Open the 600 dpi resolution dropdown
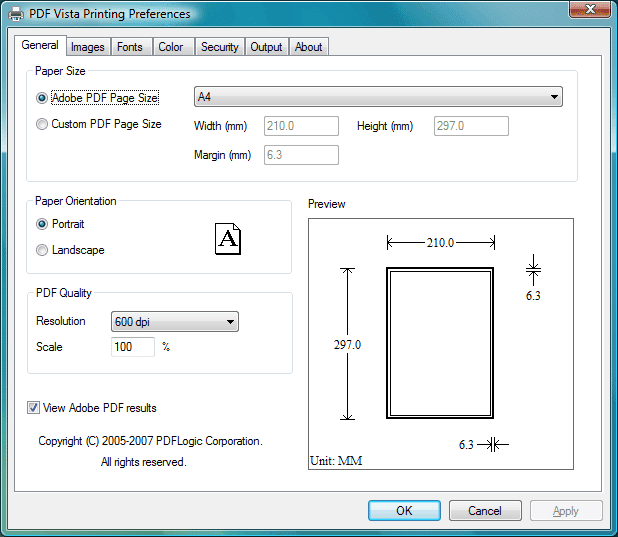 click(x=175, y=322)
